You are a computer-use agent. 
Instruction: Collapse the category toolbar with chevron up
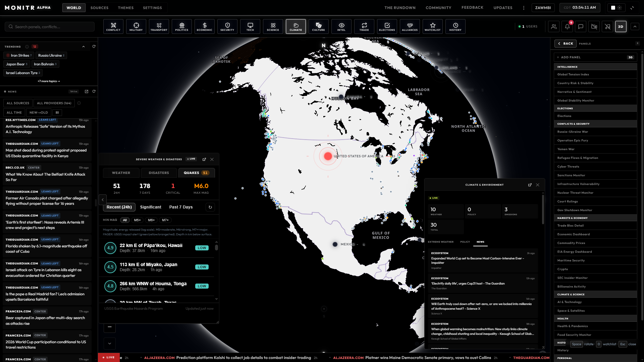635,26
